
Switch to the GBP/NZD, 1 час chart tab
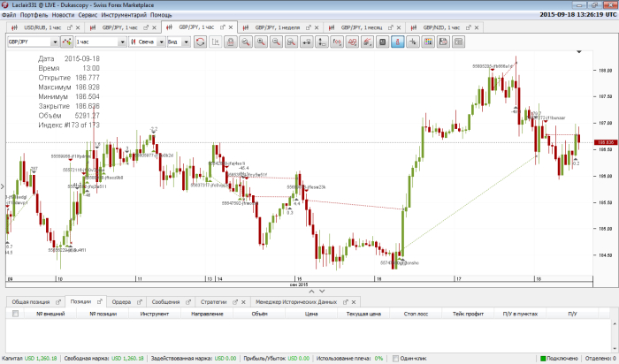click(x=441, y=27)
